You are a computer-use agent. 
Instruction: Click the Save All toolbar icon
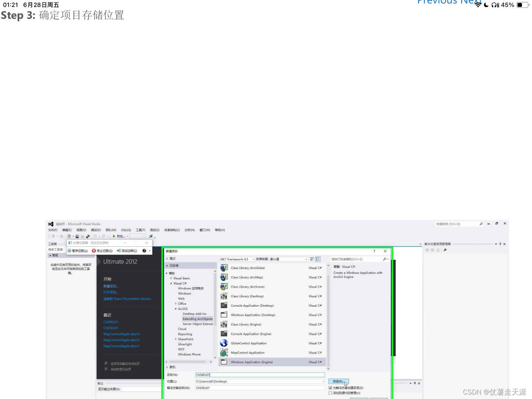(x=88, y=236)
